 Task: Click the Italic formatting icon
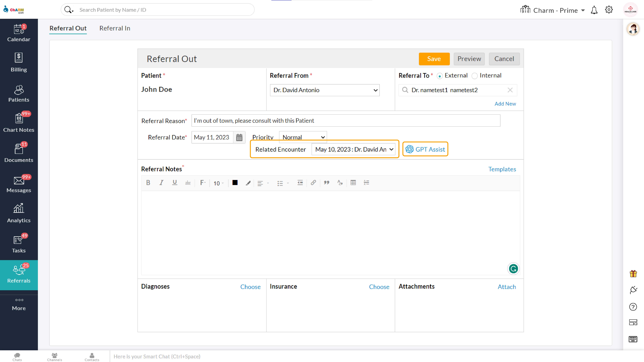coord(161,183)
